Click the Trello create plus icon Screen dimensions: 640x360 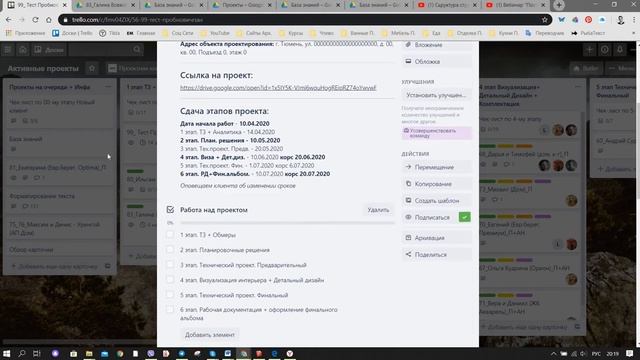[x=589, y=50]
